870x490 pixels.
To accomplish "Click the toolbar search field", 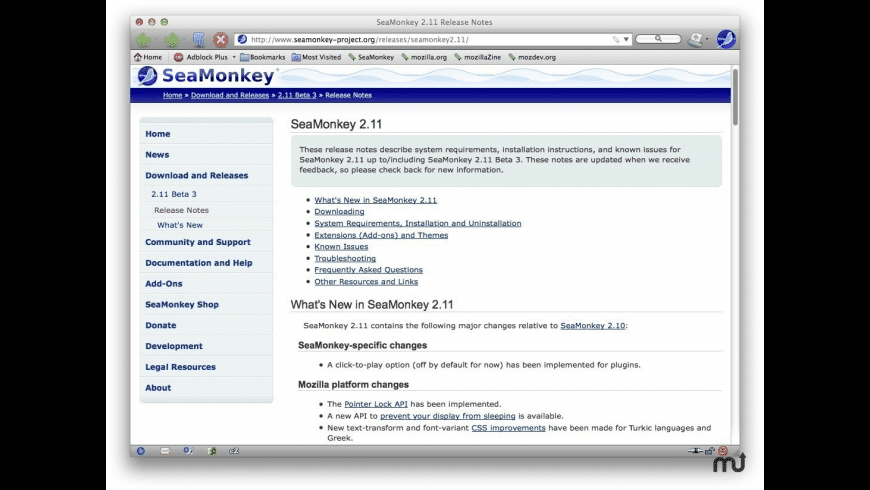I will click(658, 39).
